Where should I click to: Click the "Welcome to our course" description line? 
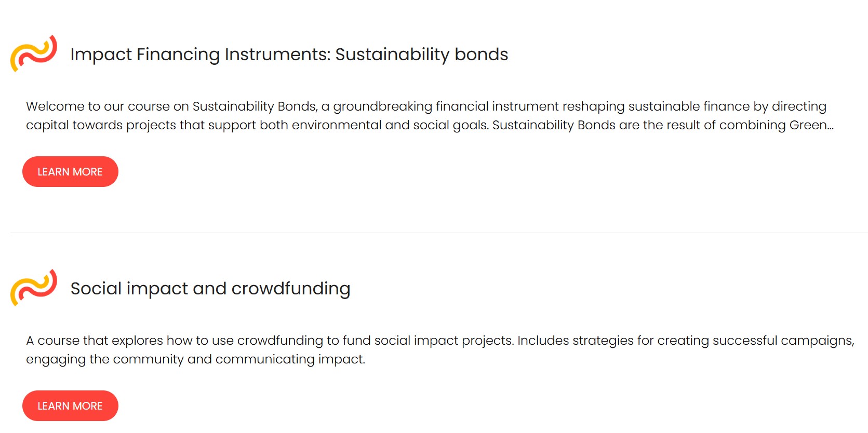[426, 106]
